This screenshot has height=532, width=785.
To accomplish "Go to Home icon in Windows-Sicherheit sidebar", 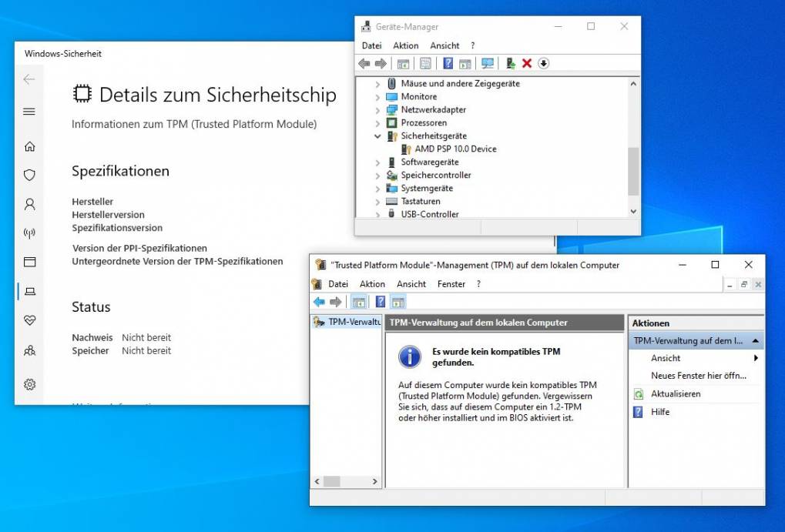I will (x=29, y=146).
